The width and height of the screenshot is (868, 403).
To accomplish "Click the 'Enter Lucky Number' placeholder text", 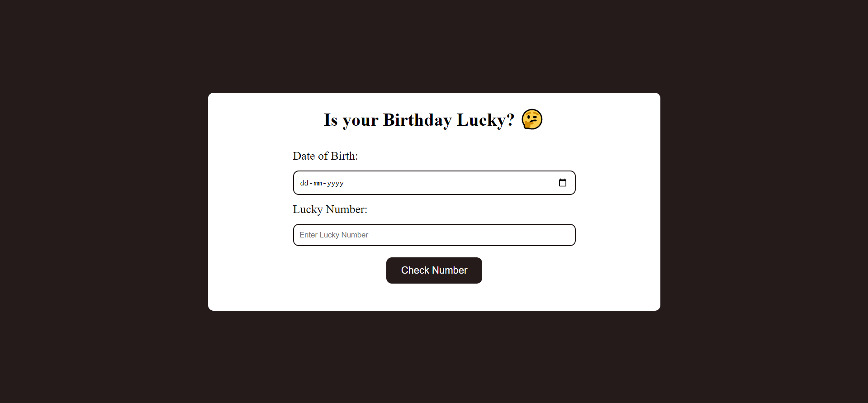I will click(x=334, y=235).
